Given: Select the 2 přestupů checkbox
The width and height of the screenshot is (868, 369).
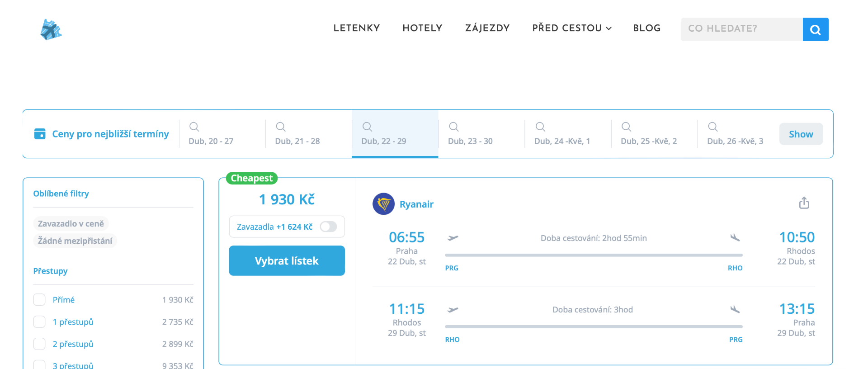Looking at the screenshot, I should coord(39,344).
